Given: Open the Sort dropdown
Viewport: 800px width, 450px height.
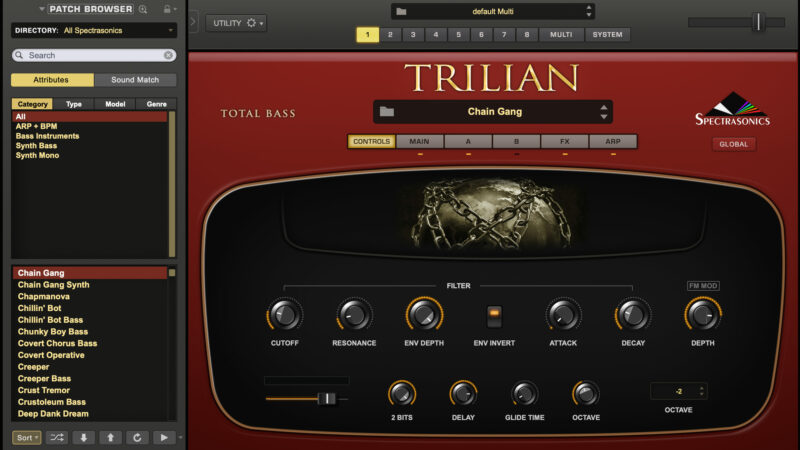Looking at the screenshot, I should pyautogui.click(x=27, y=437).
